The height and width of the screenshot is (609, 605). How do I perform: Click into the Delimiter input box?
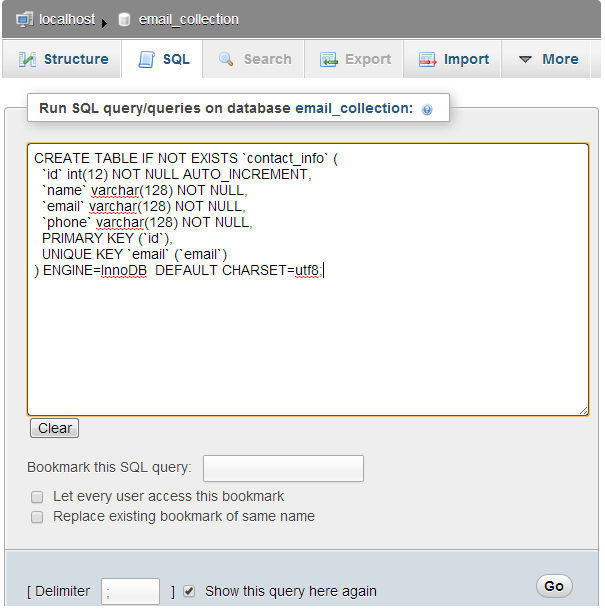(130, 591)
